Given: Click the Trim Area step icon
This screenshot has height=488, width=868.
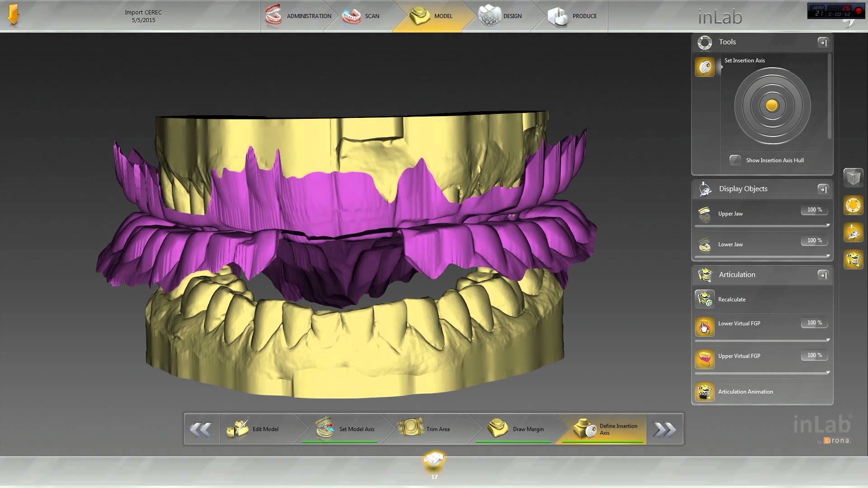Looking at the screenshot, I should click(410, 428).
